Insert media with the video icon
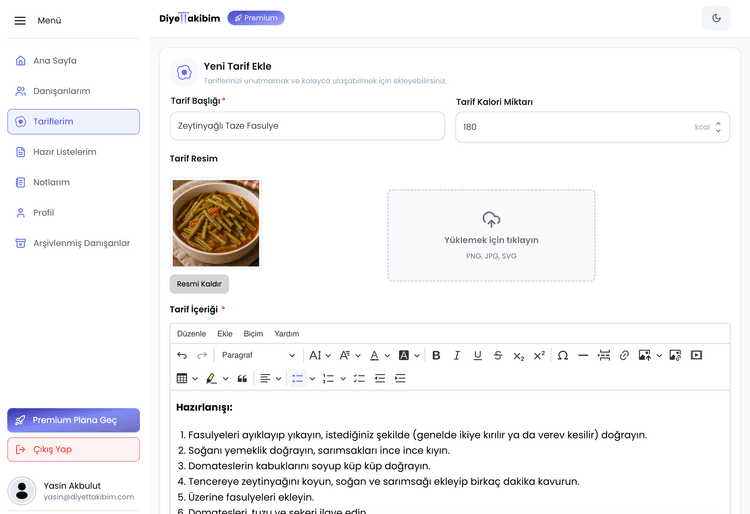750x514 pixels. (x=696, y=355)
